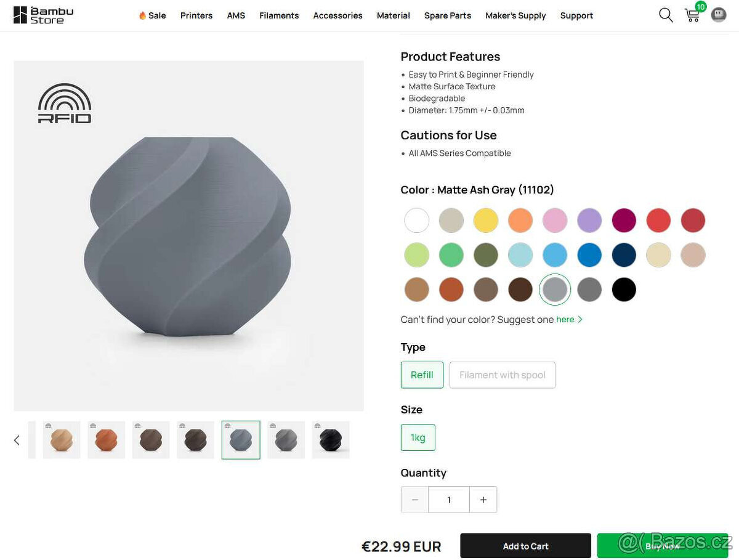739x560 pixels.
Task: Expand the Accessories navigation menu
Action: point(337,15)
